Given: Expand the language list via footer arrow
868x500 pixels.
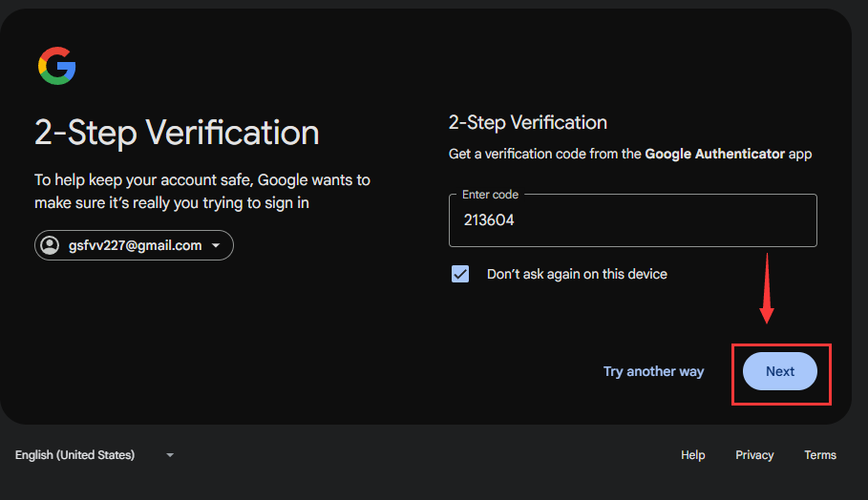Looking at the screenshot, I should [170, 455].
